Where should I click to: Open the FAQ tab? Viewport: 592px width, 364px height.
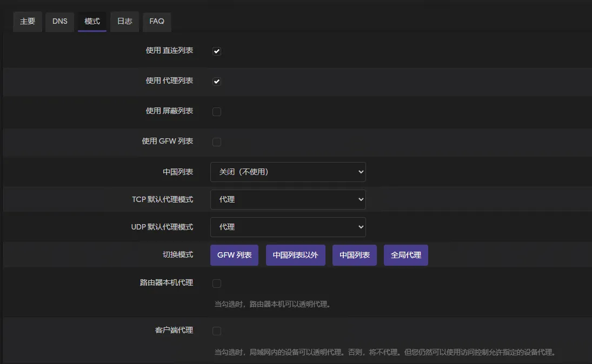157,22
